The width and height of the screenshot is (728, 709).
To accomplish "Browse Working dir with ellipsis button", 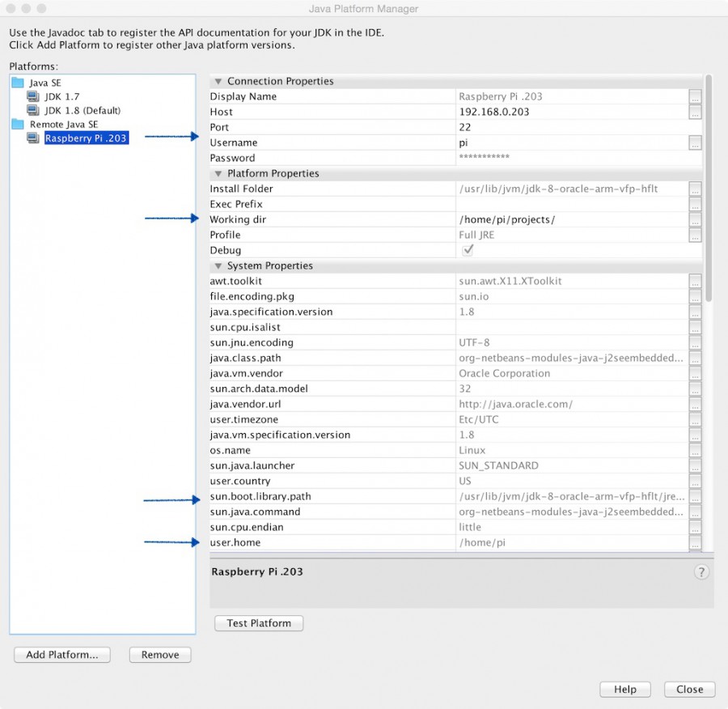I will click(x=695, y=219).
